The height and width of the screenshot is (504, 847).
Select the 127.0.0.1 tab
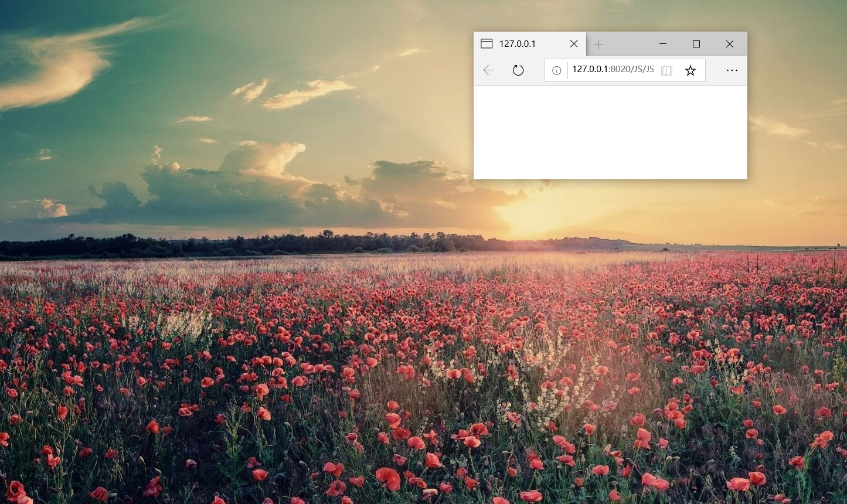click(530, 44)
